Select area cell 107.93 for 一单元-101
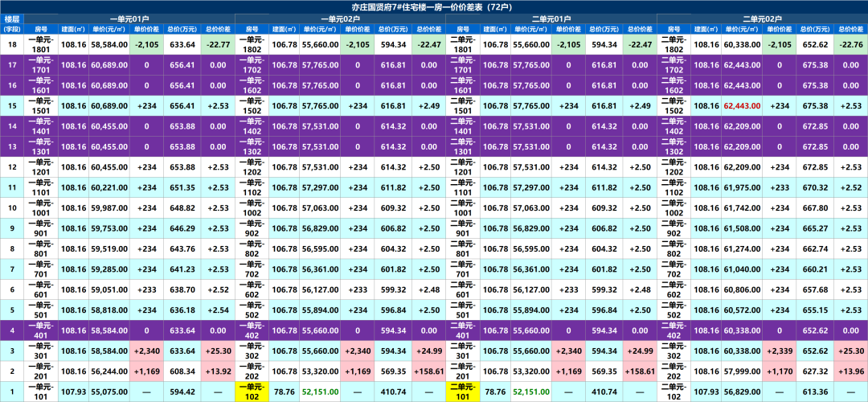Viewport: 868px width, 402px height. point(73,392)
